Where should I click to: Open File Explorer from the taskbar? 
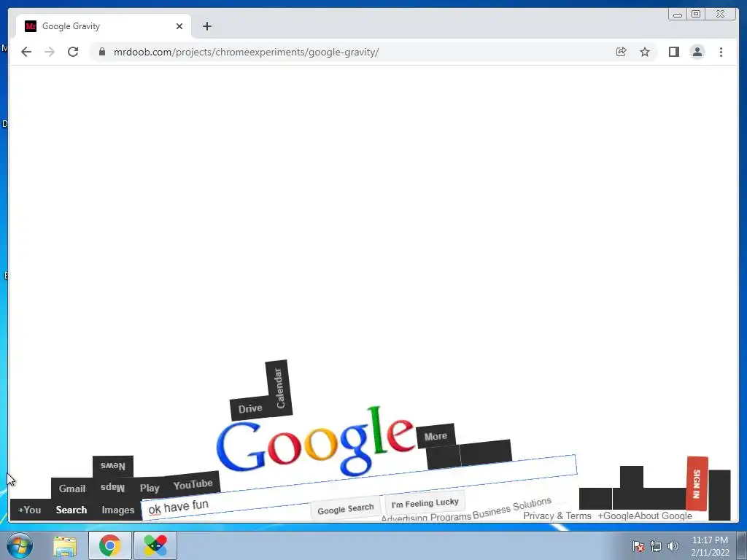(65, 545)
